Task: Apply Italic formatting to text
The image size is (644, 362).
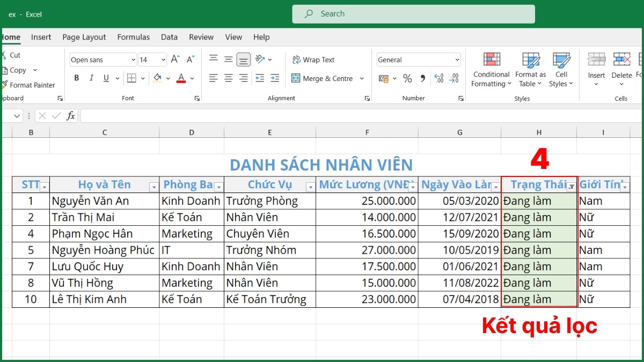Action: pyautogui.click(x=91, y=78)
